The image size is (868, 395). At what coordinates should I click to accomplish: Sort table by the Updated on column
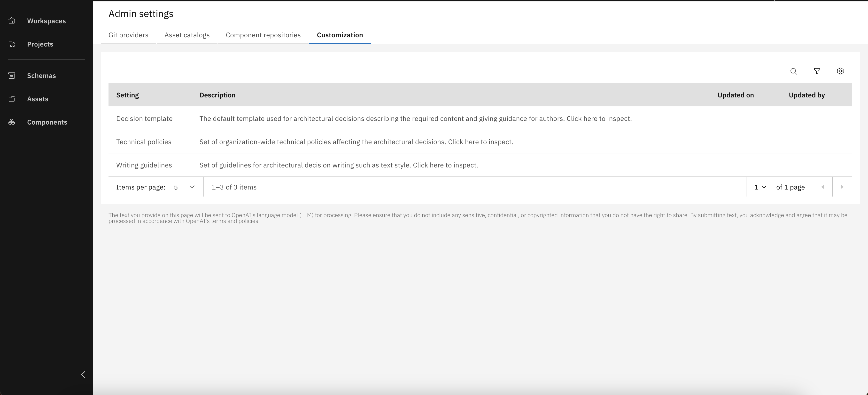pos(736,95)
